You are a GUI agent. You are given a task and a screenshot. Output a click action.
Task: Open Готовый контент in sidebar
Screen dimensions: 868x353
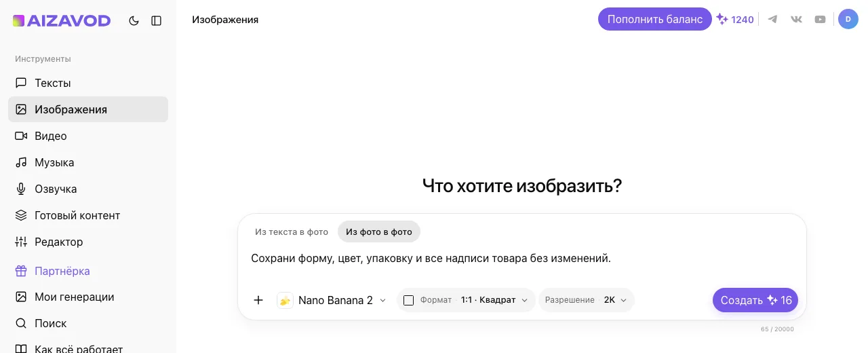88,215
